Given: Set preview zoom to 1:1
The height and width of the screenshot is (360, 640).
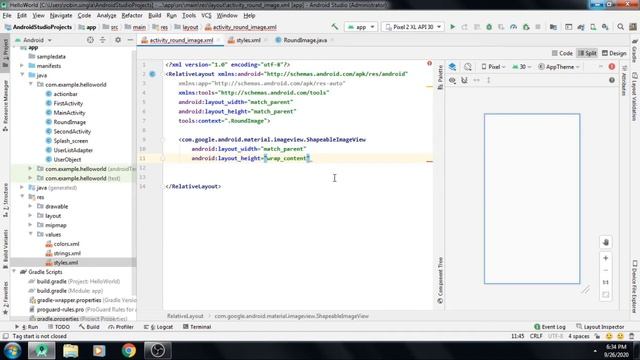Looking at the screenshot, I should click(x=606, y=282).
